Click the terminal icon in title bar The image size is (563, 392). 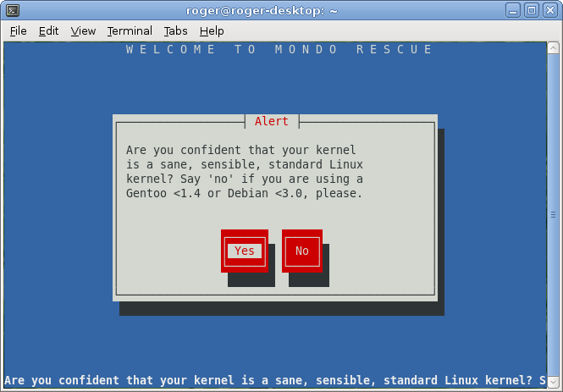pyautogui.click(x=13, y=10)
